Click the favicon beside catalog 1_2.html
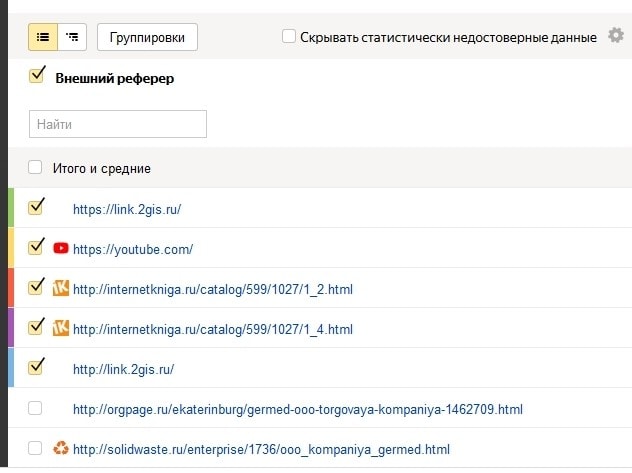Viewport: 632px width, 473px height. 61,289
